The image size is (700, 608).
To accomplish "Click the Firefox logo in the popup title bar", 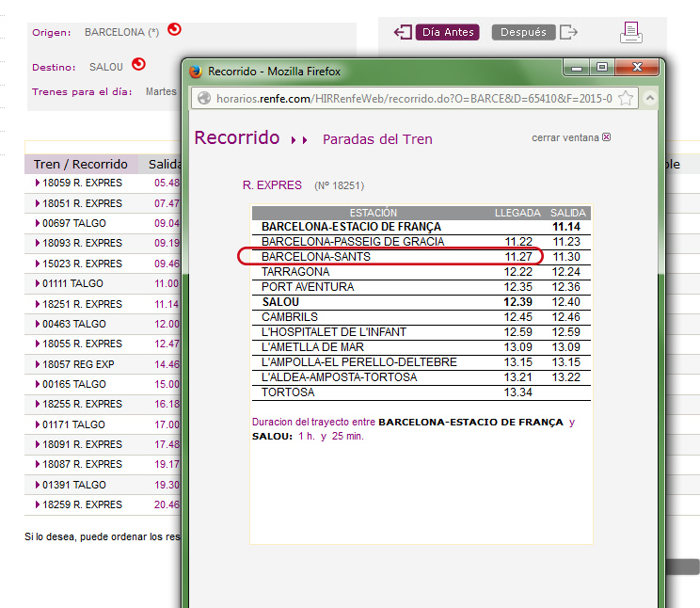I will (x=196, y=72).
